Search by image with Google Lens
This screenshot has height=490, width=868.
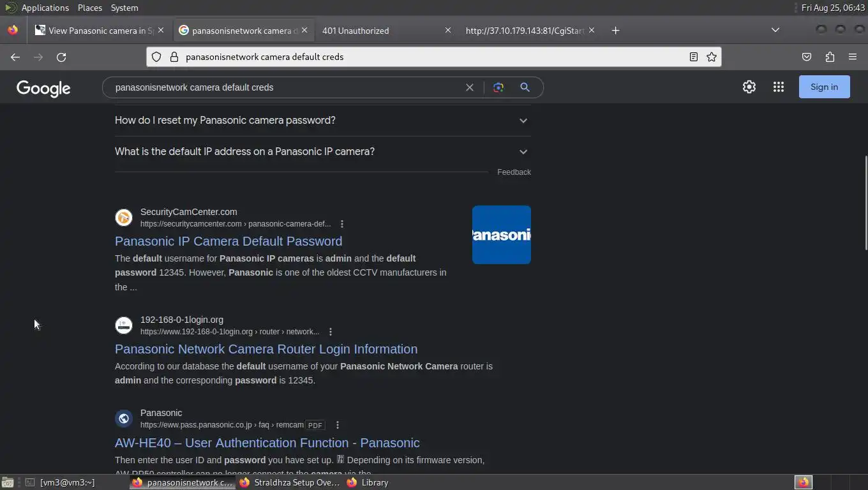pyautogui.click(x=498, y=87)
